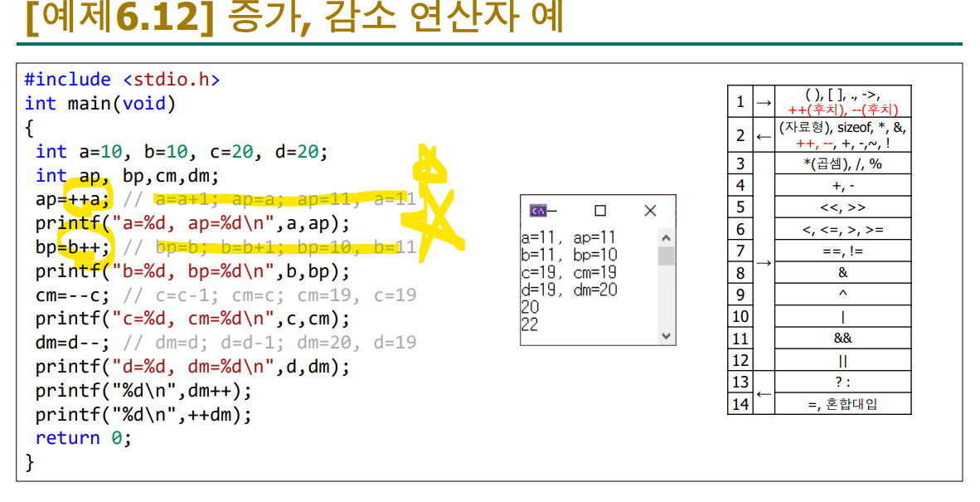Click the row number '14' in the table
The width and height of the screenshot is (980, 502).
(x=740, y=403)
